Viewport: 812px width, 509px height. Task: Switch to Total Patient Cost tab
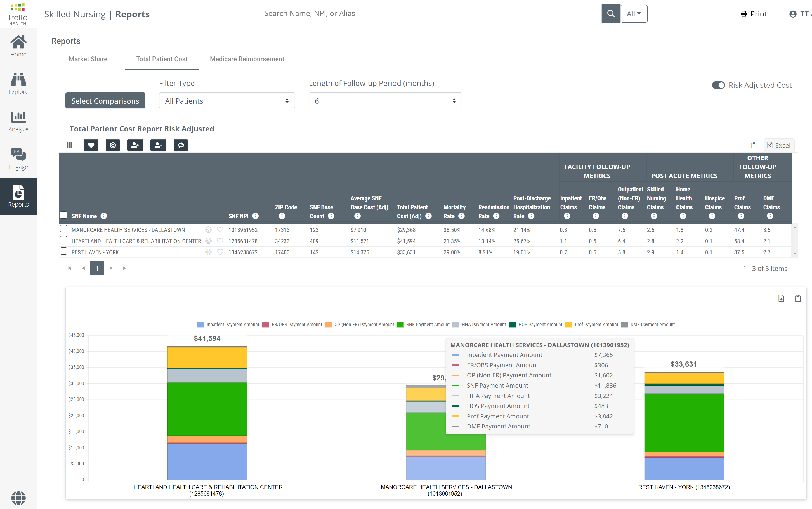point(162,59)
